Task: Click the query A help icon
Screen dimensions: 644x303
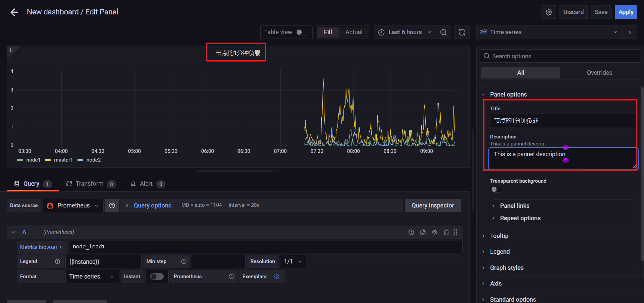Action: [411, 232]
